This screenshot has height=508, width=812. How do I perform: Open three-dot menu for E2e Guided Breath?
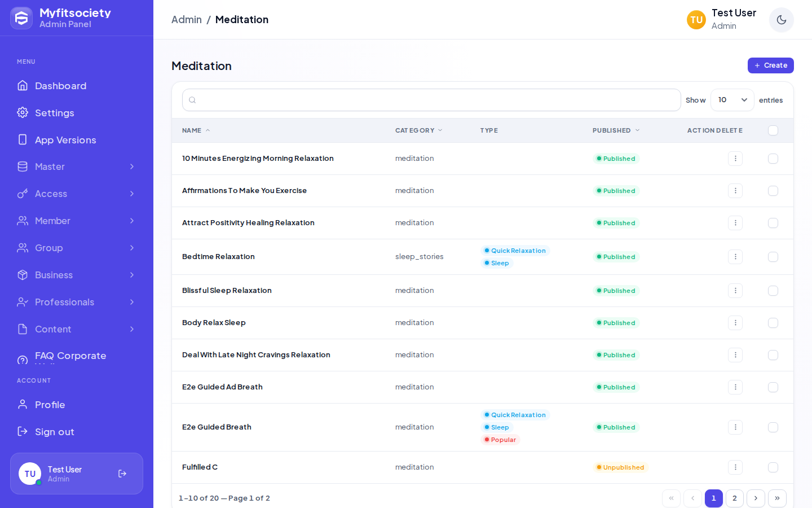(x=735, y=427)
